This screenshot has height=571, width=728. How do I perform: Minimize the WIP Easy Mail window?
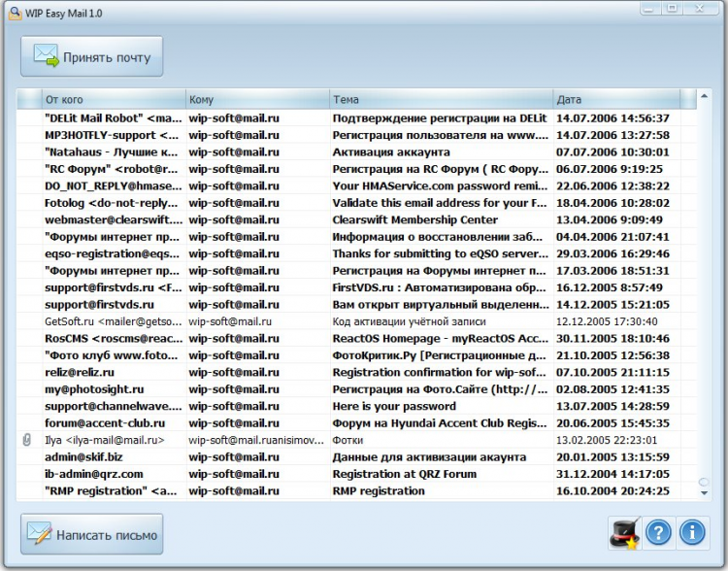(x=650, y=9)
